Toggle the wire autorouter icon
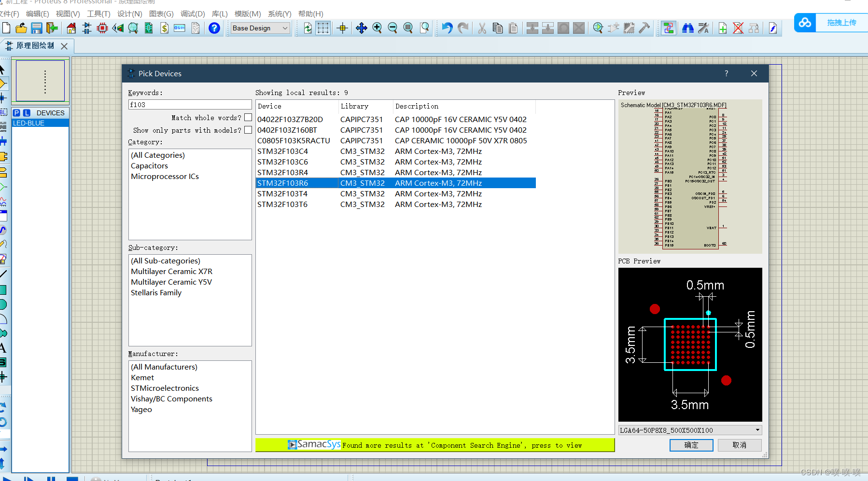 [669, 28]
